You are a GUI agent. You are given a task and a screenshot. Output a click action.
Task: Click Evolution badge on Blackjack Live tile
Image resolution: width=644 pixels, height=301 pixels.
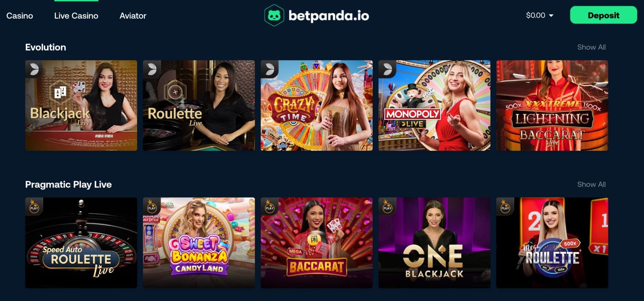coord(34,69)
